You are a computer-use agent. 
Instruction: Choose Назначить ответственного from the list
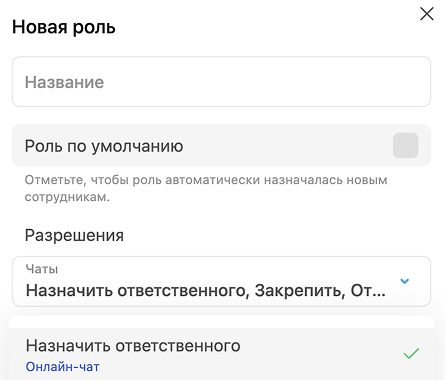(133, 346)
